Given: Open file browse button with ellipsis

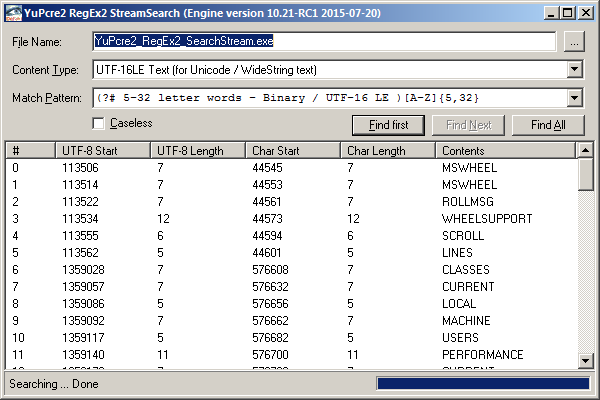Looking at the screenshot, I should (x=573, y=42).
